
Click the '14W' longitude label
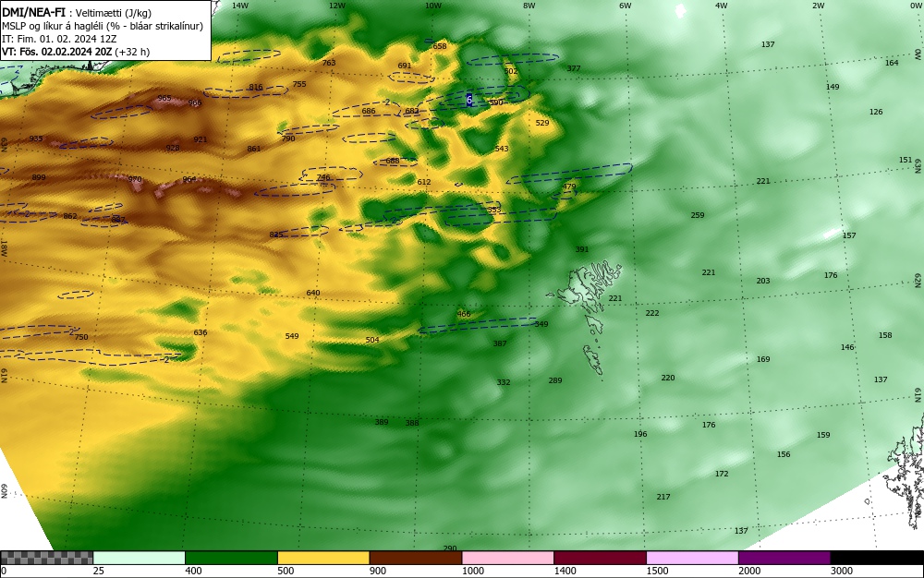point(240,6)
